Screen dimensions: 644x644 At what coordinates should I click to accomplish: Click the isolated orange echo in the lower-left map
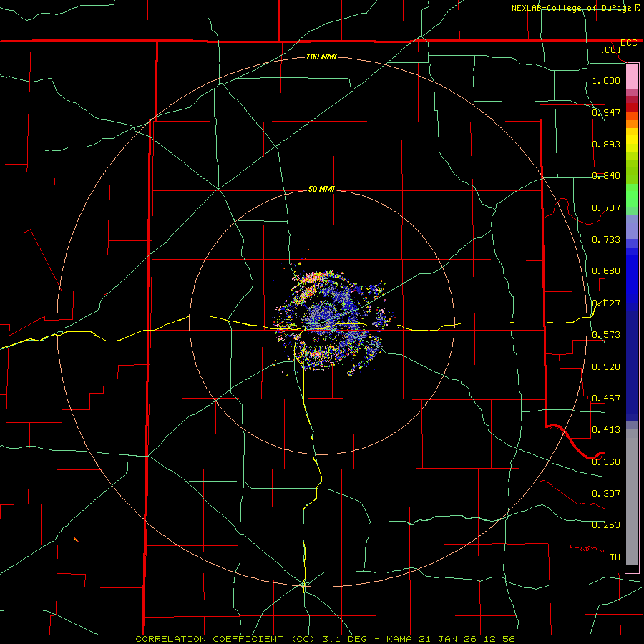pyautogui.click(x=76, y=540)
